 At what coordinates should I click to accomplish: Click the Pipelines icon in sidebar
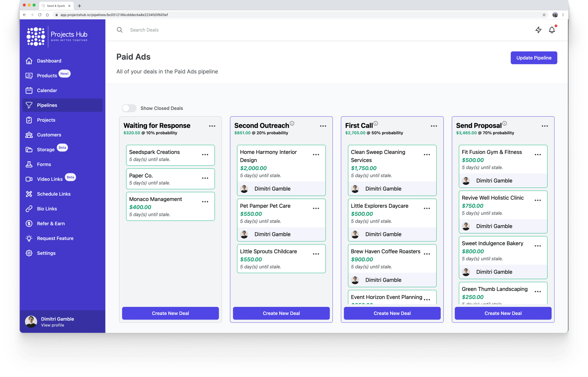[x=29, y=105]
